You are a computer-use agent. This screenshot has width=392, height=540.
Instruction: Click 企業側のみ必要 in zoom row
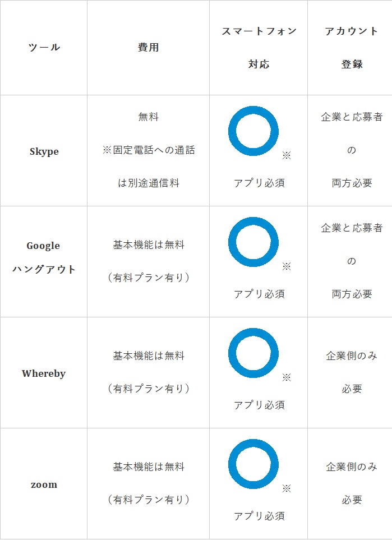352,483
